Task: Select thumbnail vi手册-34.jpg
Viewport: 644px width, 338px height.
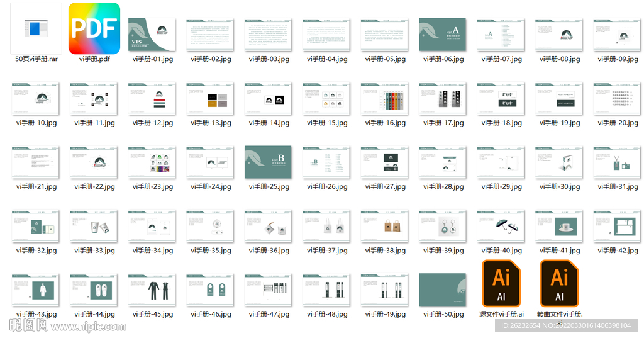Action: pyautogui.click(x=152, y=226)
